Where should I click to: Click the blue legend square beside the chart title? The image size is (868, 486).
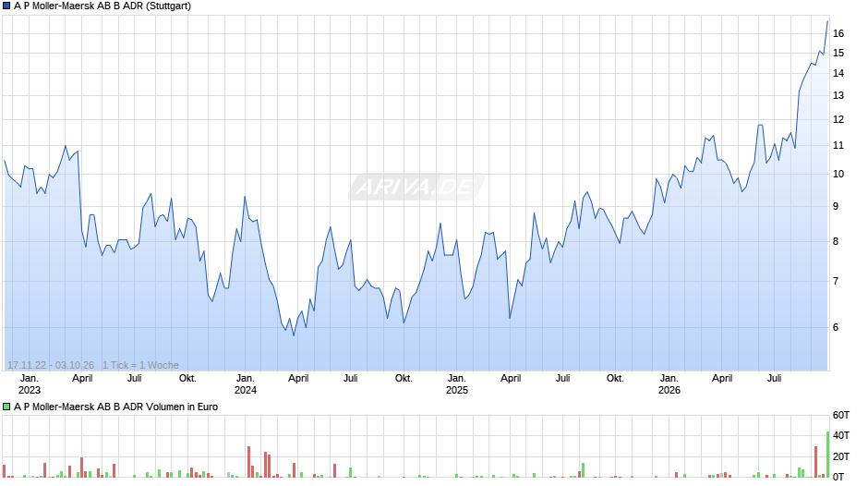6,6
